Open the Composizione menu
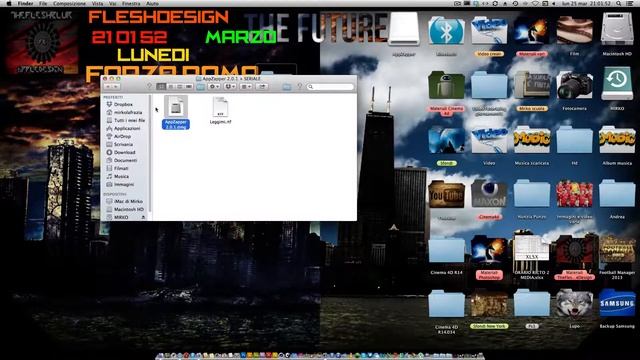This screenshot has height=360, width=640. click(x=69, y=3)
